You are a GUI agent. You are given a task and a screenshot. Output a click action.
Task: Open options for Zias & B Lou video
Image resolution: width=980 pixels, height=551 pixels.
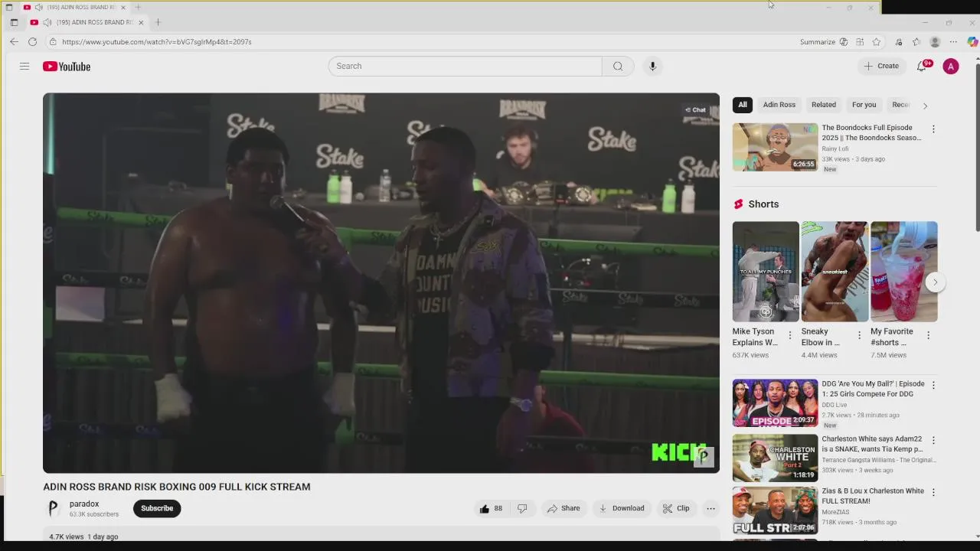point(933,492)
